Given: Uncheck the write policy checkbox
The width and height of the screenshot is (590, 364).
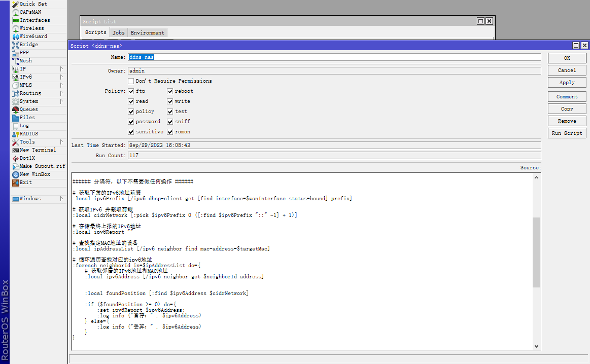Looking at the screenshot, I should click(170, 101).
